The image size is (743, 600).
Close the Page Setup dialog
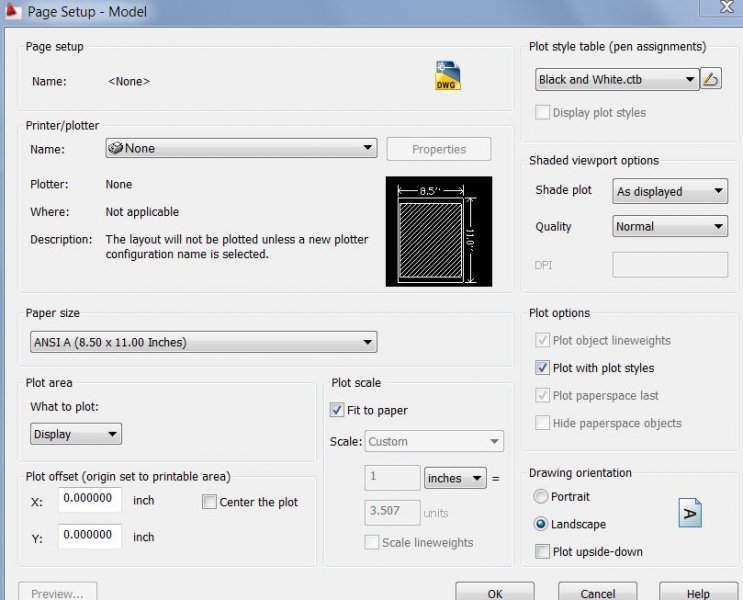point(726,7)
